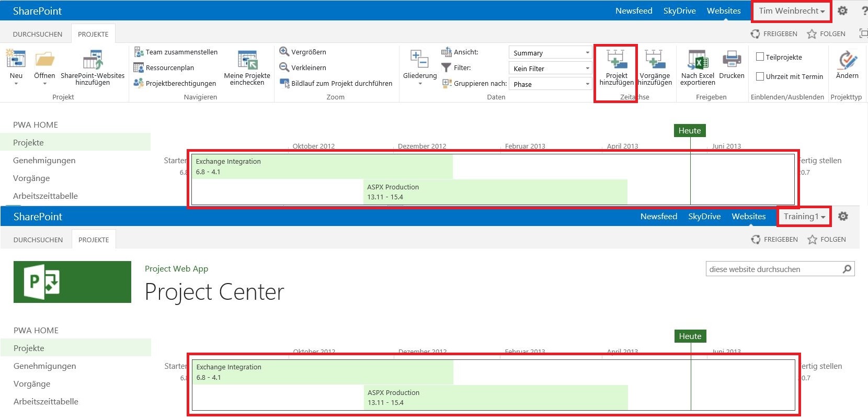Open Tim Weinbrecht user menu
This screenshot has width=868, height=418.
click(791, 10)
